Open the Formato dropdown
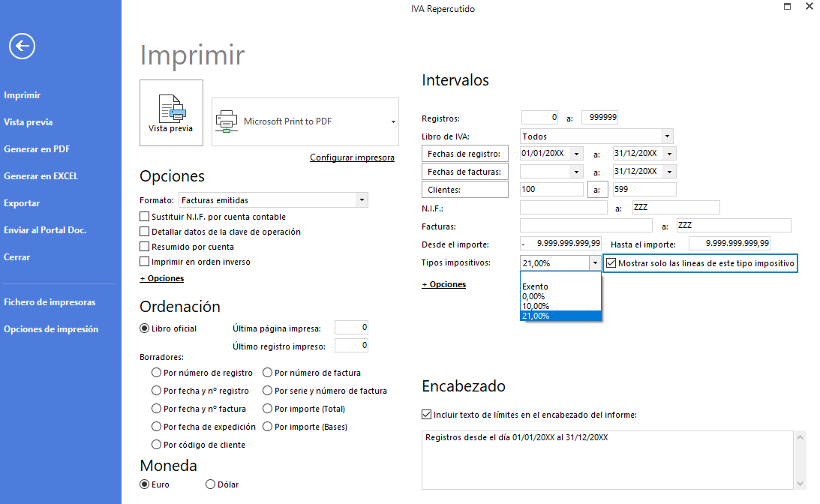Screen dimensions: 820x504 click(x=362, y=200)
